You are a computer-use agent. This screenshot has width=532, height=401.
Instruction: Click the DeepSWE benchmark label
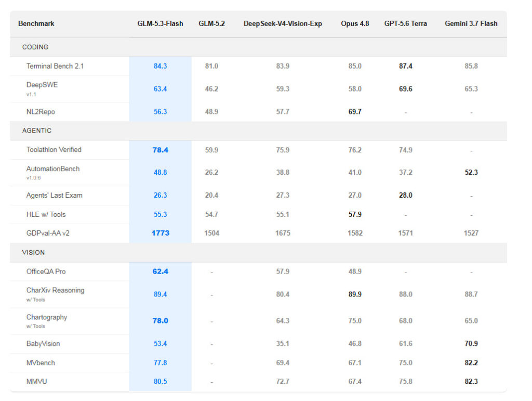click(x=42, y=85)
